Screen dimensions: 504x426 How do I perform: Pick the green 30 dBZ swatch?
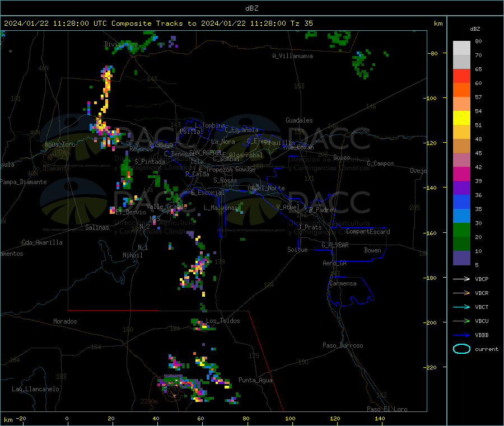(x=461, y=230)
